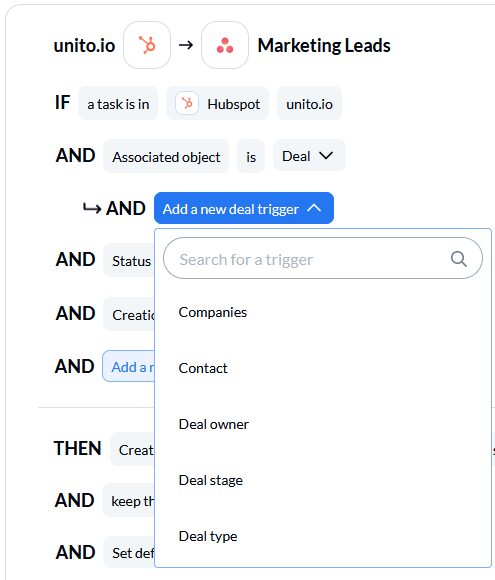Screen dimensions: 495x580
Task: Choose Deal type trigger option
Action: (x=208, y=536)
